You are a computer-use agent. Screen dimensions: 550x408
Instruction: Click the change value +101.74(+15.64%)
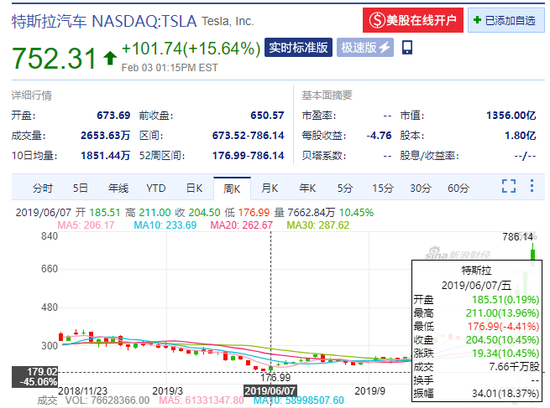[191, 48]
